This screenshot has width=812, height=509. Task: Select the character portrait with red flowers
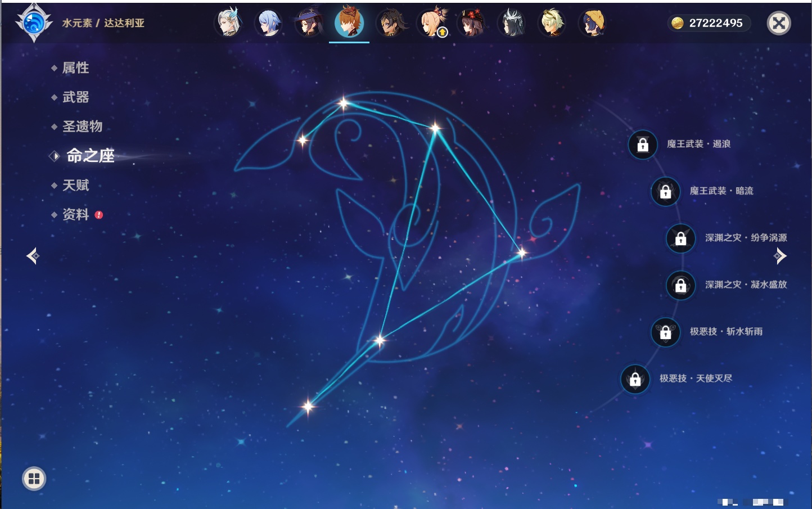(x=472, y=23)
